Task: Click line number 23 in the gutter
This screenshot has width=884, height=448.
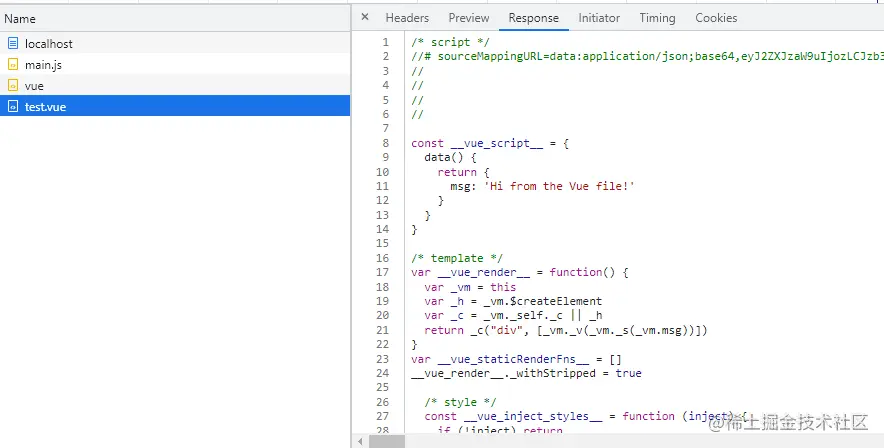Action: [x=382, y=359]
